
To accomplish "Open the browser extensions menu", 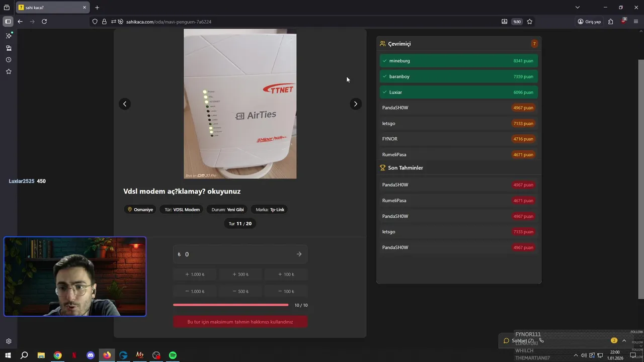I will pos(610,22).
